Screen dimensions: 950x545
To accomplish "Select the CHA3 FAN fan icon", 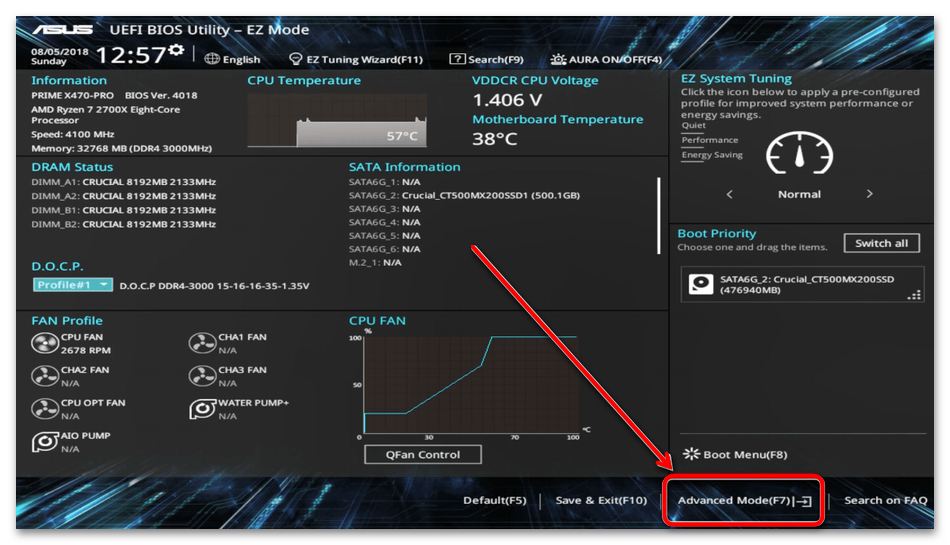I will [202, 376].
